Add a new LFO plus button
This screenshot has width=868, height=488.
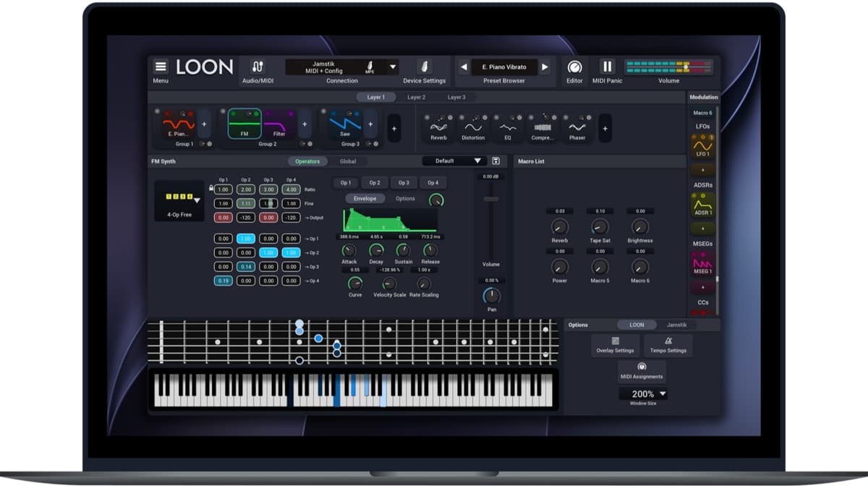[703, 169]
